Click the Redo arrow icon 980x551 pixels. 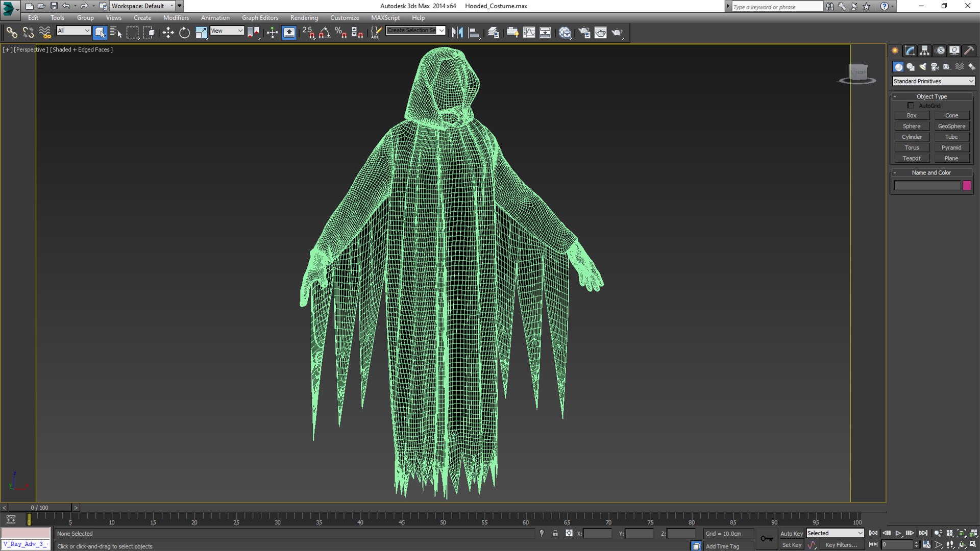tap(84, 6)
